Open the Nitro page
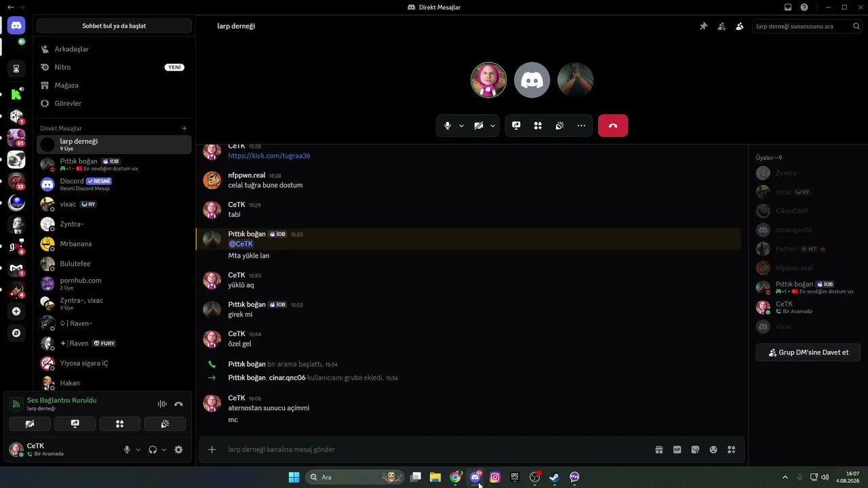 (x=114, y=67)
